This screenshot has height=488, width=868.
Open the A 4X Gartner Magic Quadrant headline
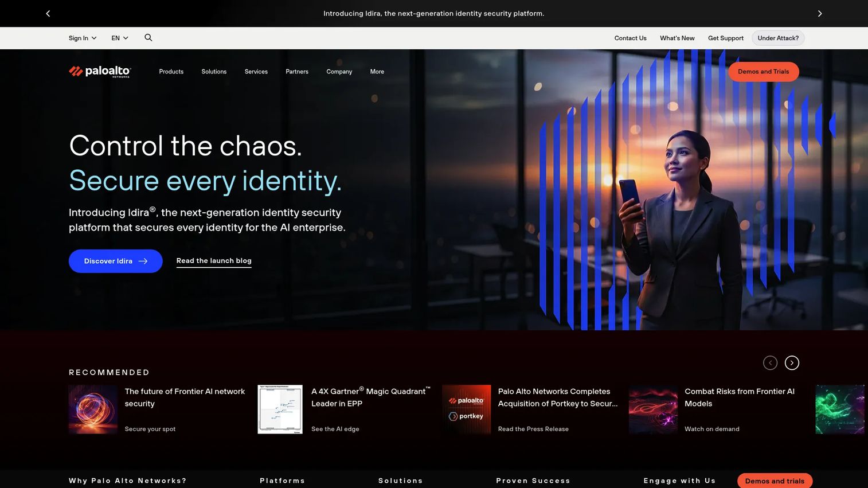coord(370,397)
